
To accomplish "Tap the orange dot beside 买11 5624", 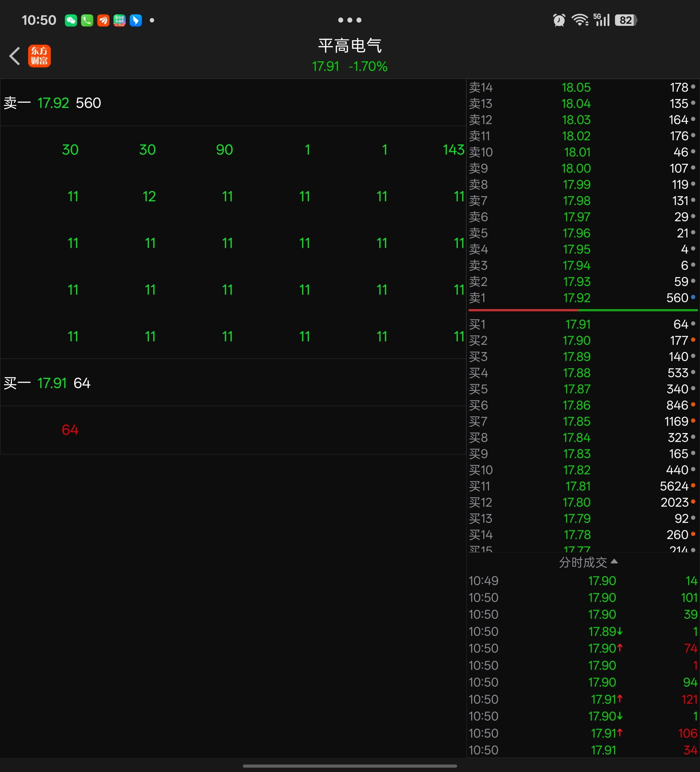I will click(x=693, y=486).
